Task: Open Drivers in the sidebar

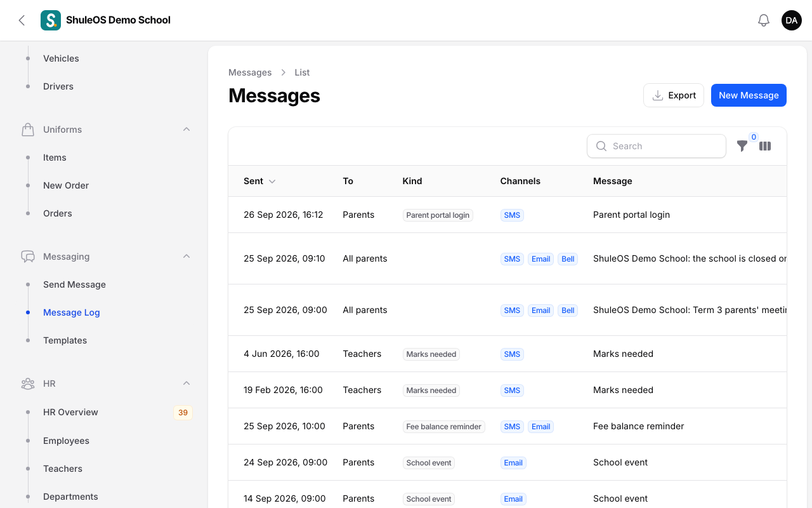Action: (58, 86)
